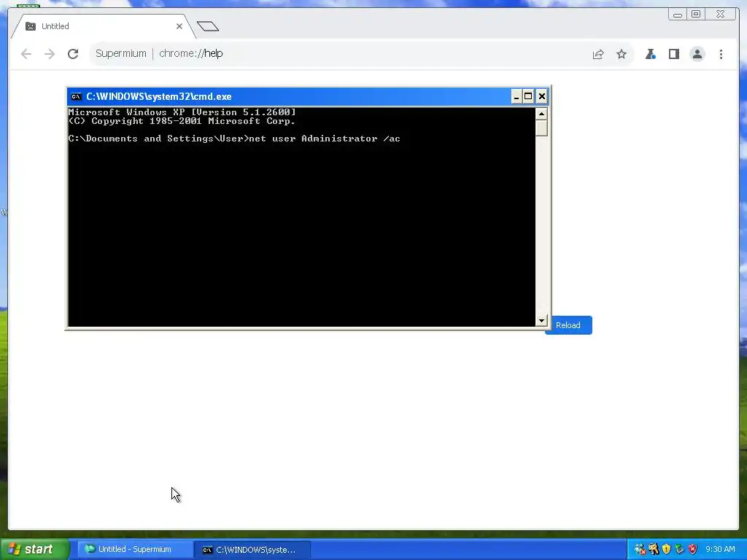The image size is (747, 560).
Task: Click the share page icon in address bar
Action: [598, 54]
